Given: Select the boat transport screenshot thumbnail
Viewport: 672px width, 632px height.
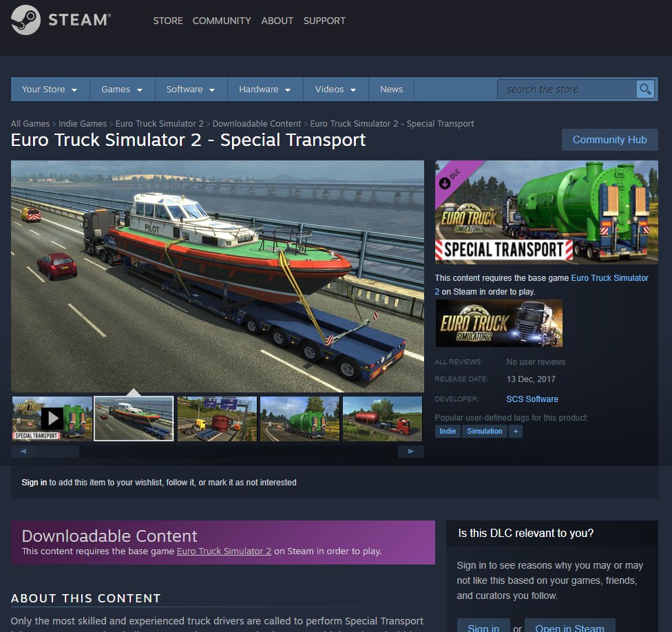Looking at the screenshot, I should click(x=134, y=418).
